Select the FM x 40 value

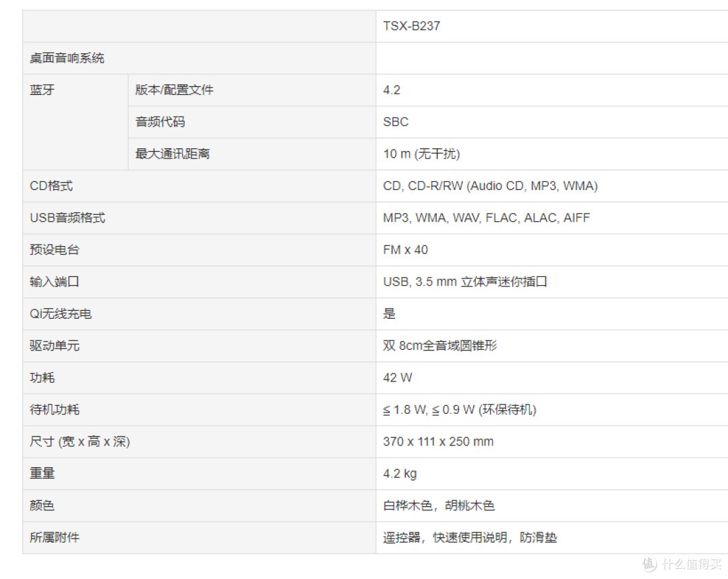tap(405, 250)
